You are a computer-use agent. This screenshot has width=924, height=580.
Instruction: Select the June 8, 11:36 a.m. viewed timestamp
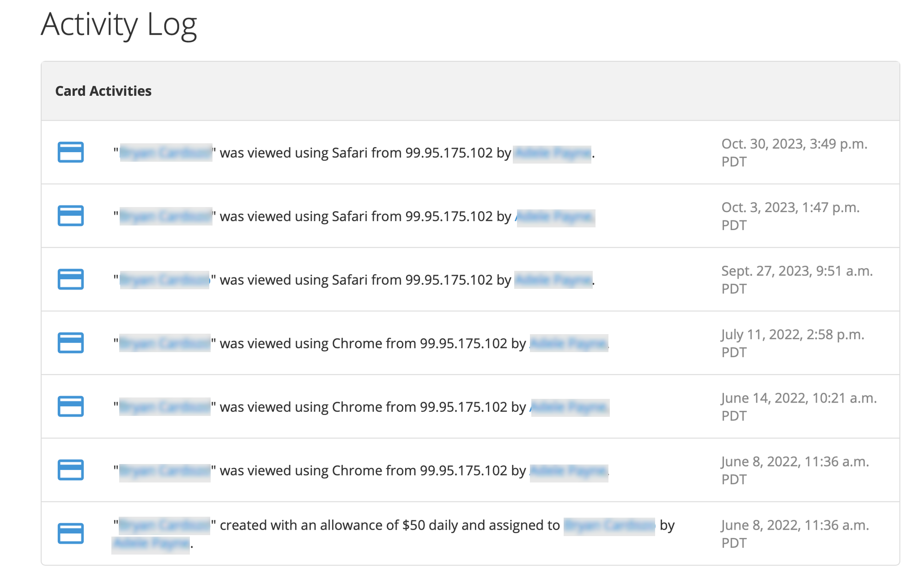click(795, 470)
